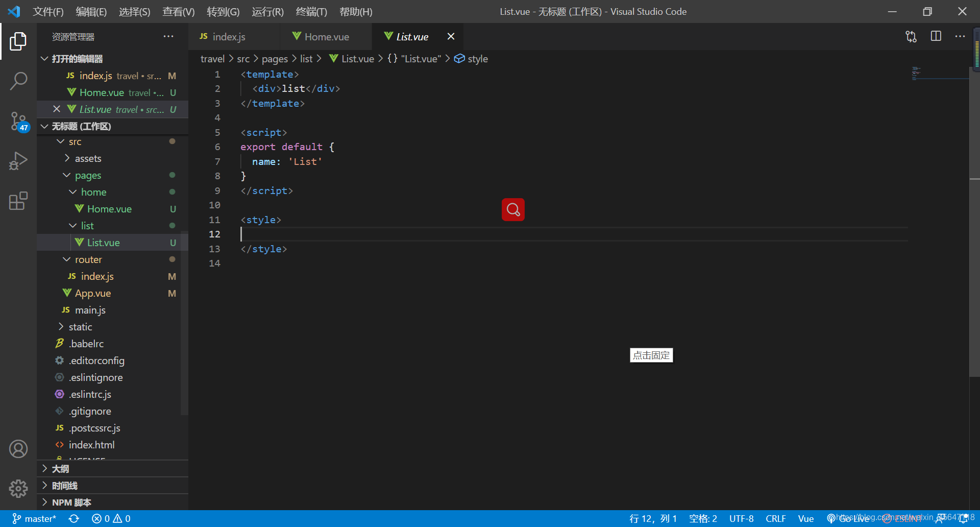Change the UTF-8 encoding setting

[x=741, y=518]
